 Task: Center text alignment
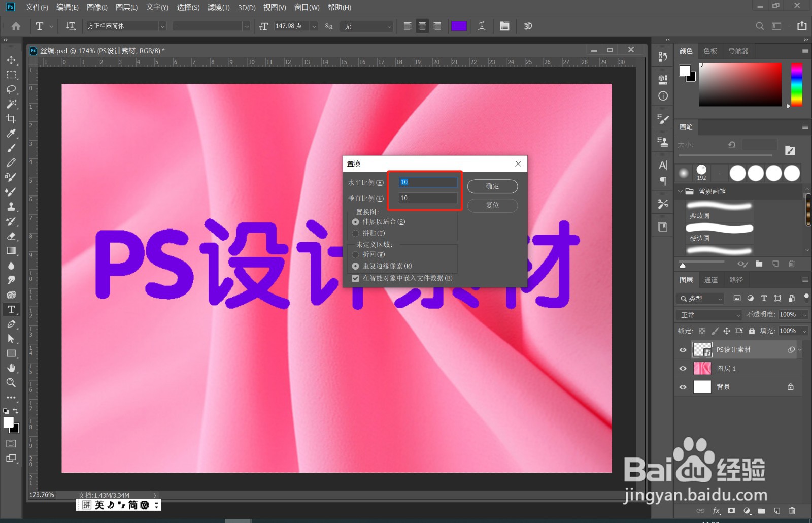point(422,26)
